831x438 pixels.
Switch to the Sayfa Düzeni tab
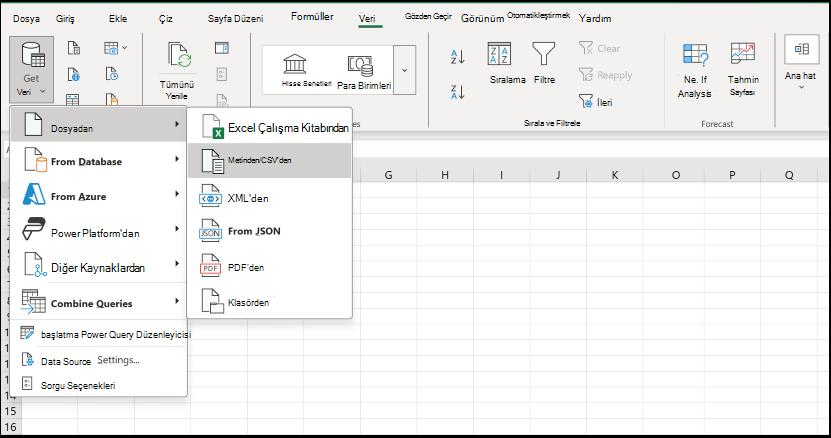point(235,19)
